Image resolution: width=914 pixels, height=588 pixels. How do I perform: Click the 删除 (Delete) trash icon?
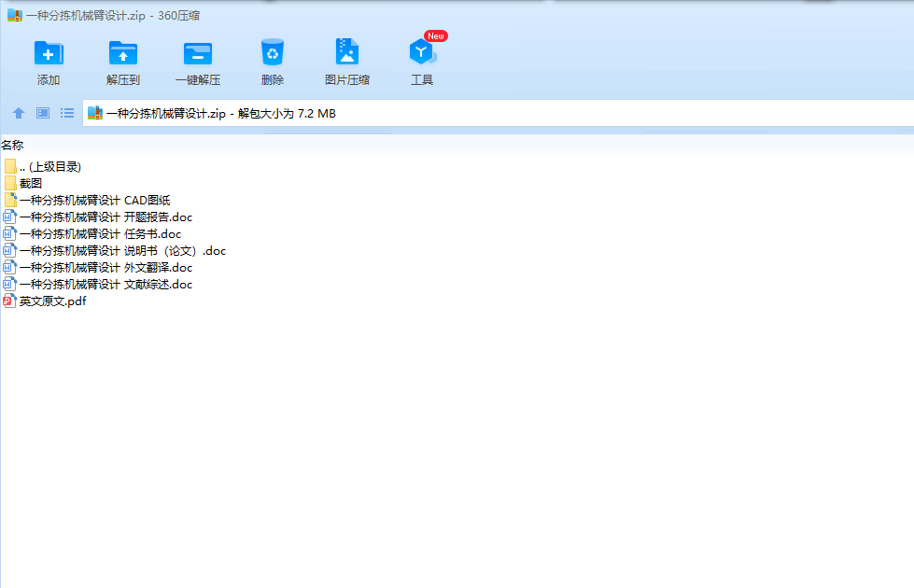point(273,52)
